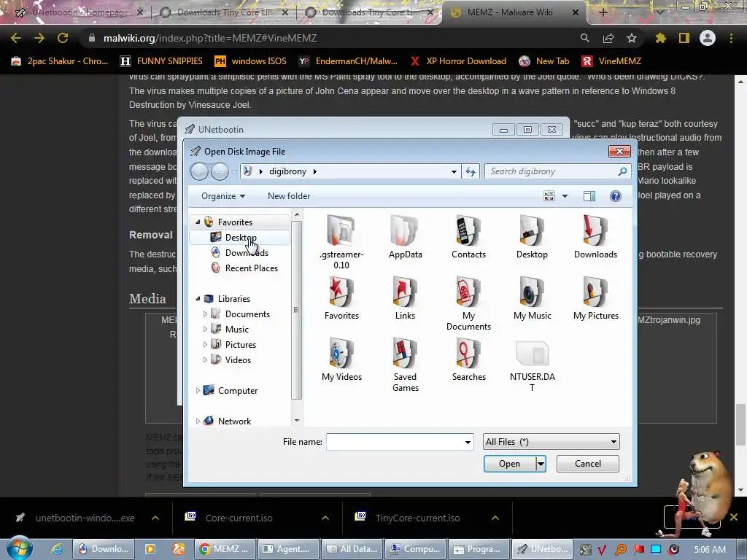This screenshot has width=747, height=560.
Task: Go to Recent Places in sidebar
Action: [251, 268]
